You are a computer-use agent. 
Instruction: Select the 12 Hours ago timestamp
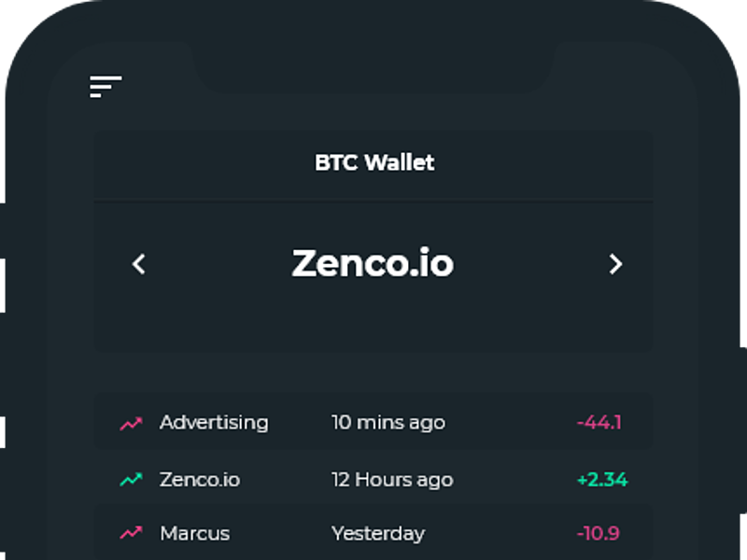[x=394, y=479]
